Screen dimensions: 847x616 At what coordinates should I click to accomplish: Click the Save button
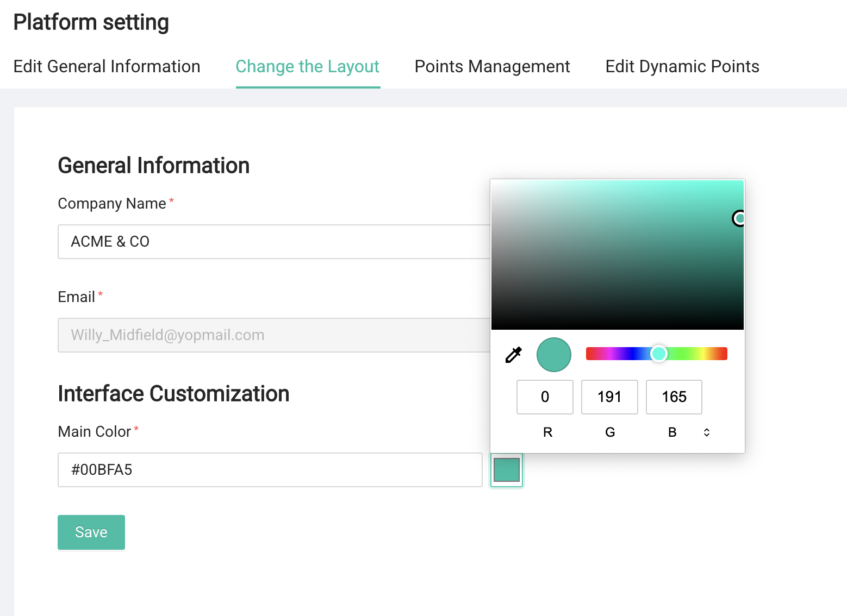coord(91,532)
